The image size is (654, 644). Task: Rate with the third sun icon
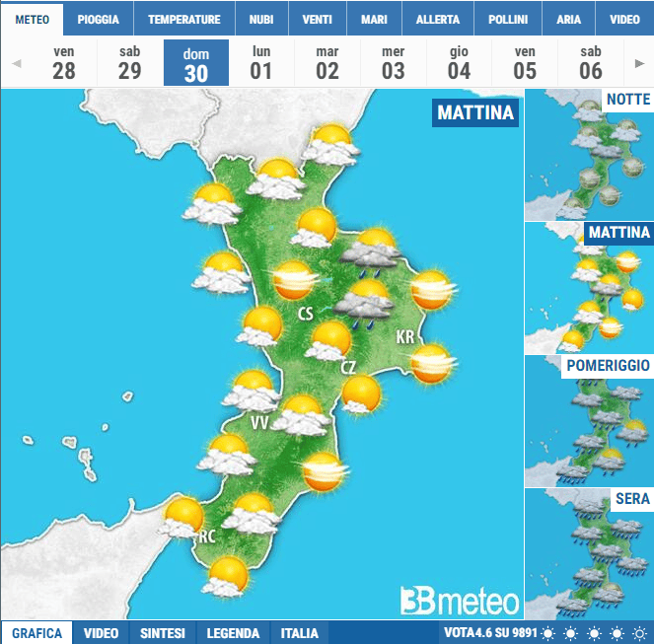(594, 633)
